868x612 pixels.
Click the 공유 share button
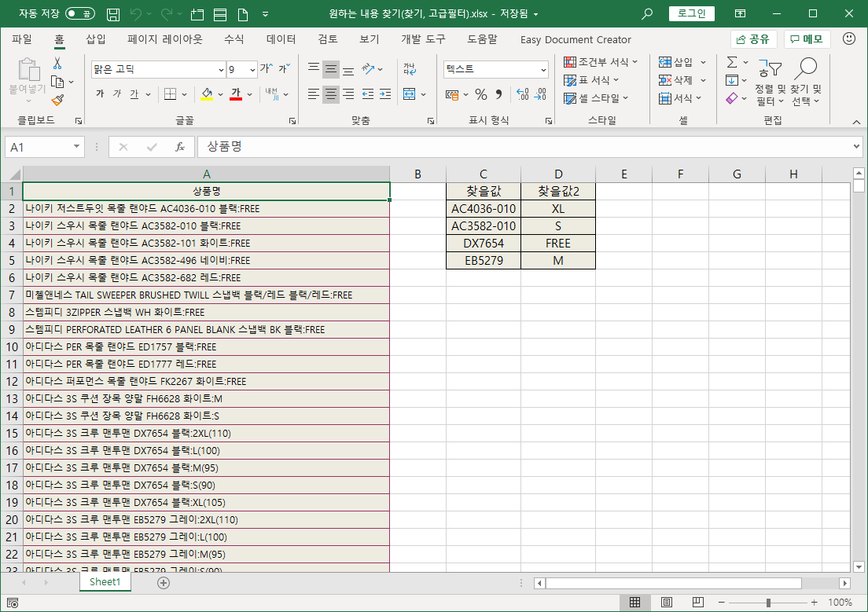pos(754,39)
